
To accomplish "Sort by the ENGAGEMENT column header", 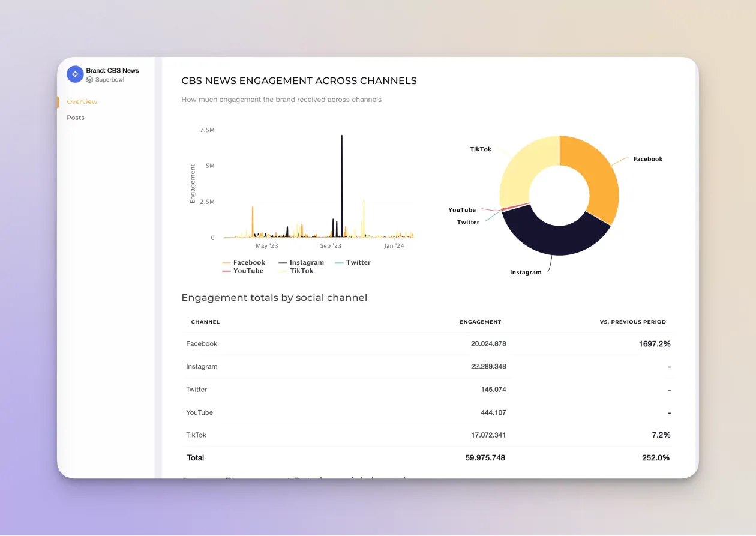I will pos(481,322).
